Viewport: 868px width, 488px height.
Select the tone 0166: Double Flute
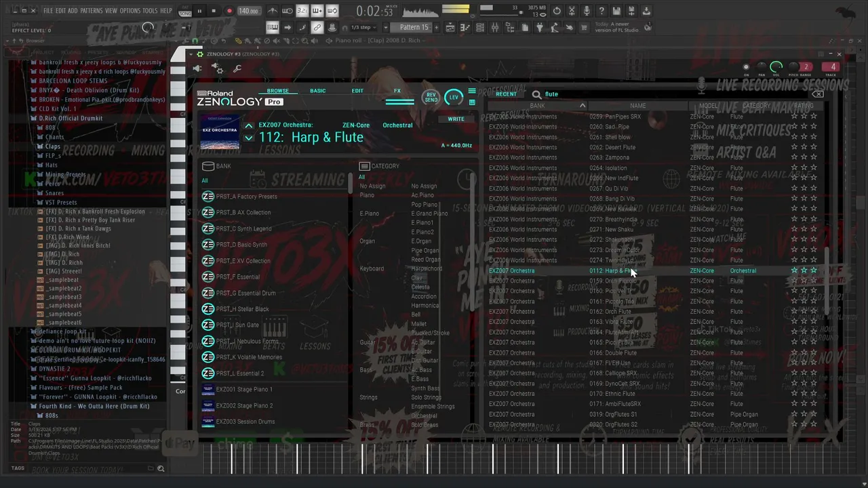coord(613,352)
